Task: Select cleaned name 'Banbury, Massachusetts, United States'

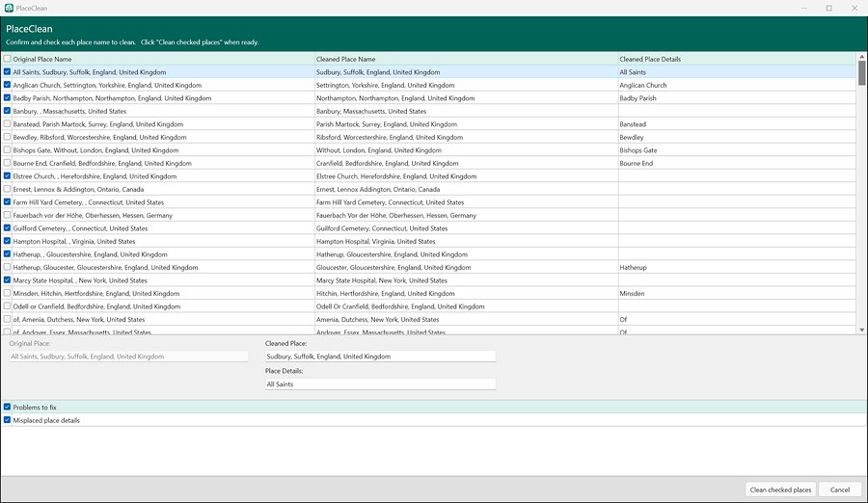Action: (x=371, y=111)
